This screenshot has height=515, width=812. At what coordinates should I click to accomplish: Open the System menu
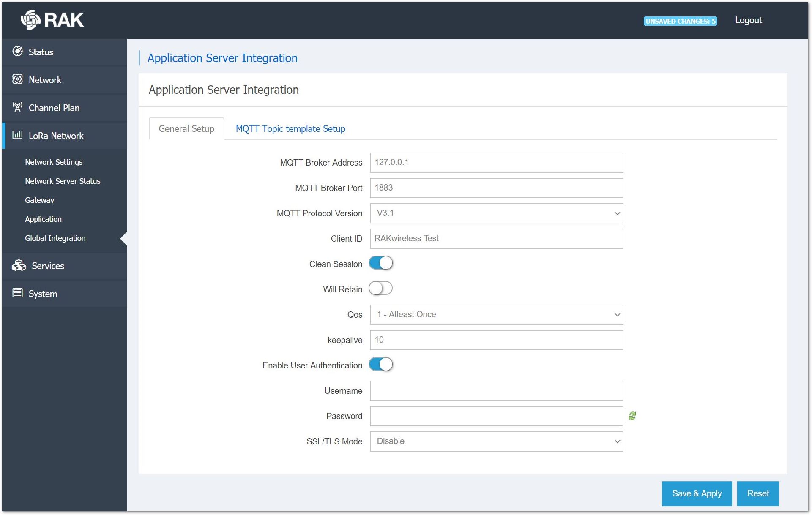pos(65,294)
